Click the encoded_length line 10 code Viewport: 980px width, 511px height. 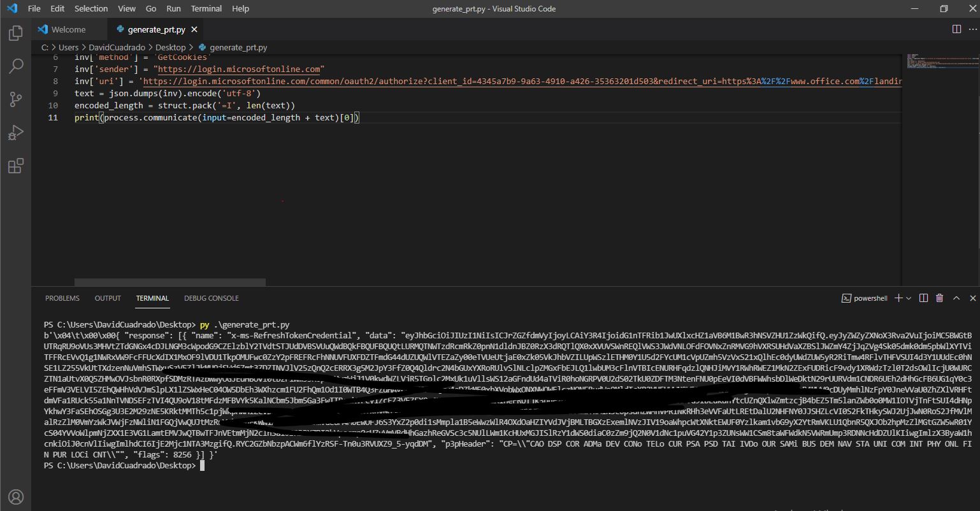(185, 105)
